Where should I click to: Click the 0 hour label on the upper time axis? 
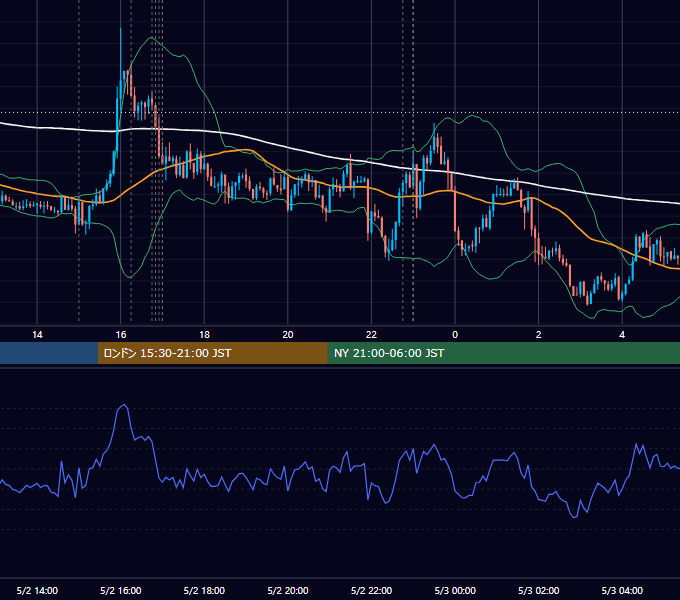point(455,335)
